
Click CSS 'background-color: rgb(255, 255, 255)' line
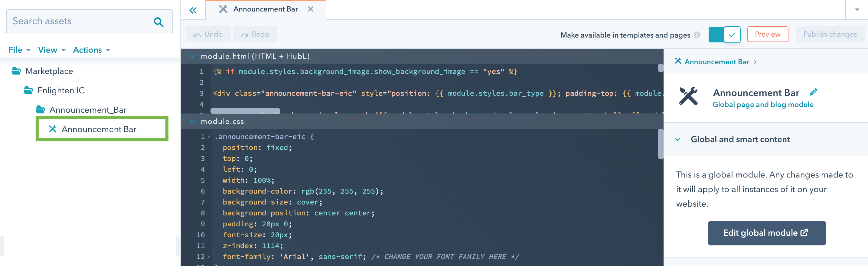click(x=303, y=191)
